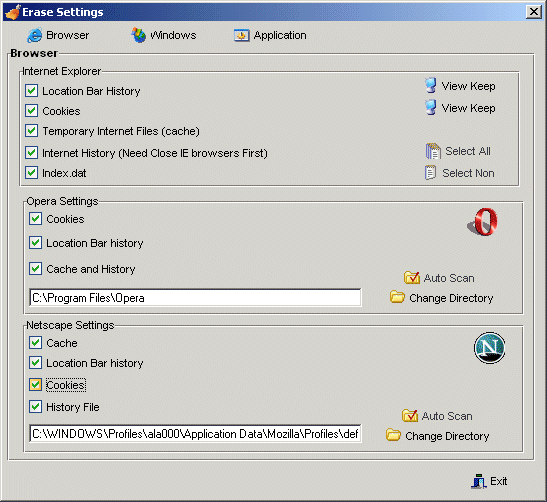The image size is (547, 502).
Task: Click Opera Auto Scan icon
Action: tap(412, 278)
